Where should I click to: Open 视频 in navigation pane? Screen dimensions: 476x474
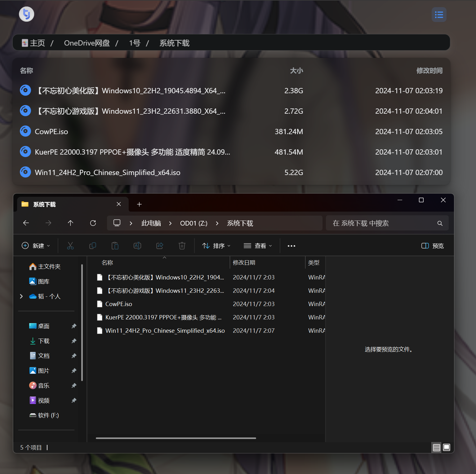coord(39,400)
